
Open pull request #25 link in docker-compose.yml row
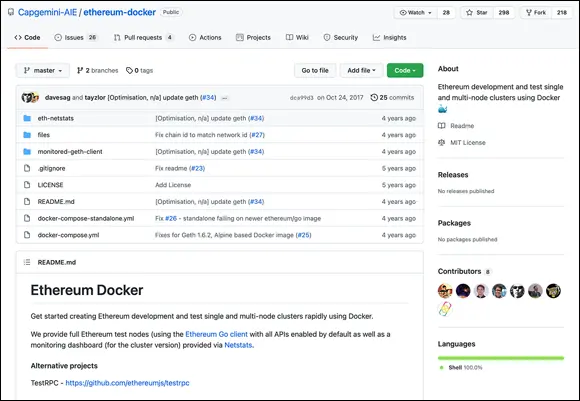tap(303, 235)
